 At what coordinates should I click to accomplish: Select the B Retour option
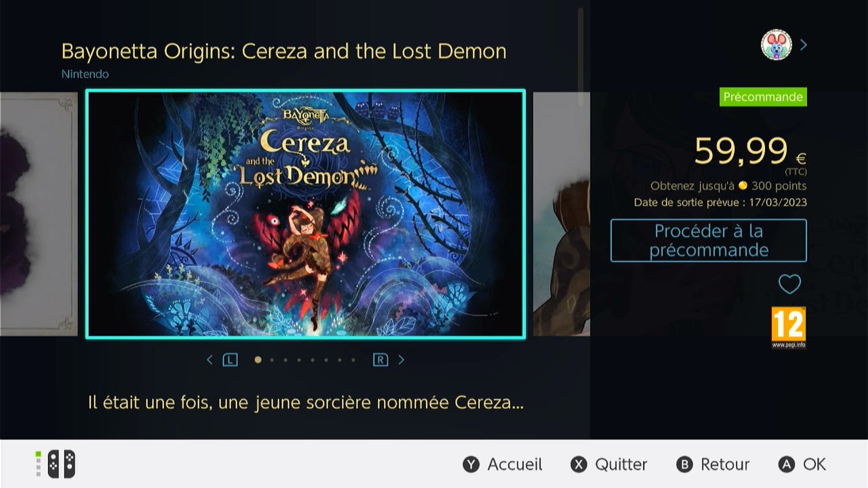tap(713, 464)
